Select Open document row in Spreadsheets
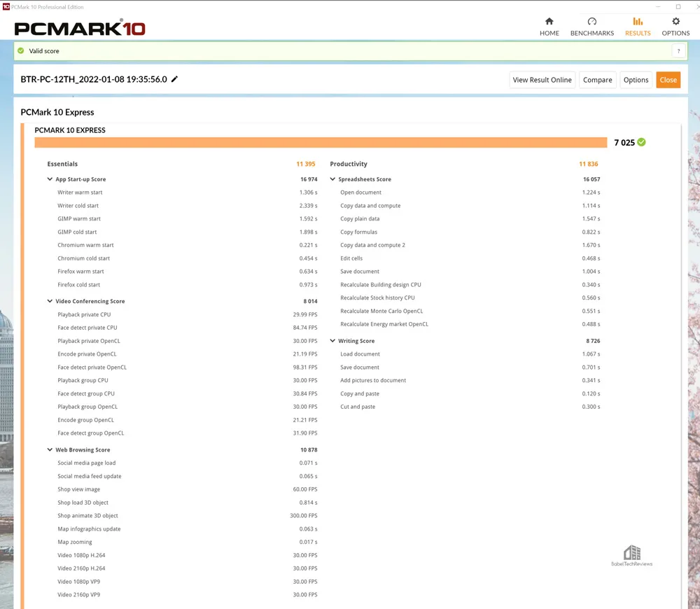The width and height of the screenshot is (700, 609). click(x=470, y=192)
